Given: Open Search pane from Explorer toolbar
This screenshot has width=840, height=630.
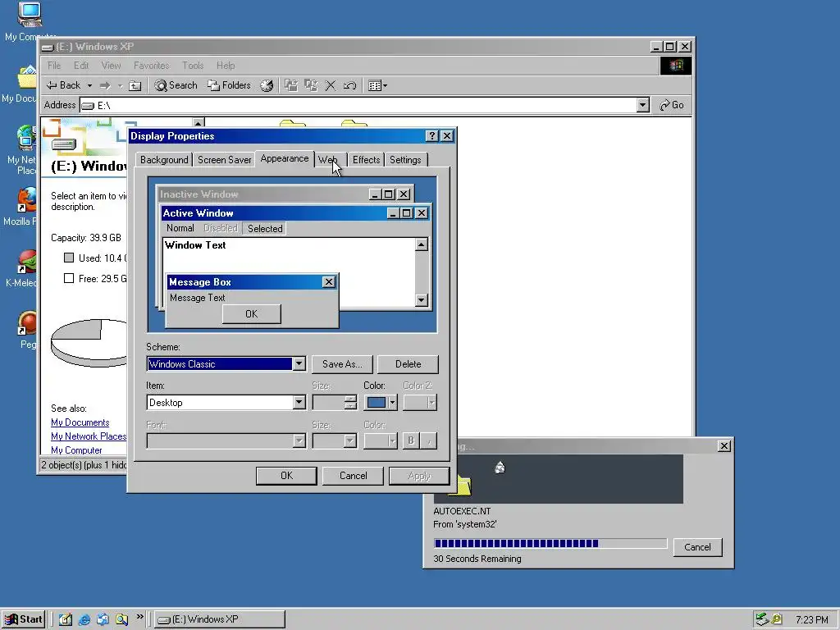Looking at the screenshot, I should coord(176,85).
